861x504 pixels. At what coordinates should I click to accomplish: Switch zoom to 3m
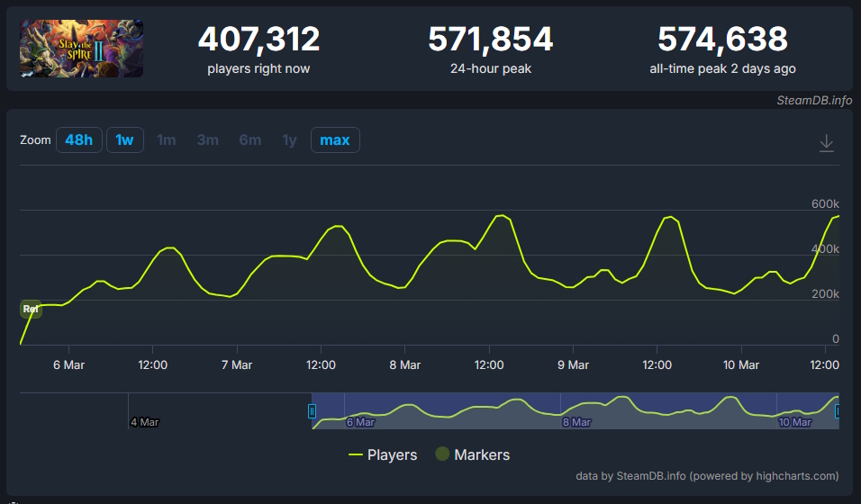207,140
